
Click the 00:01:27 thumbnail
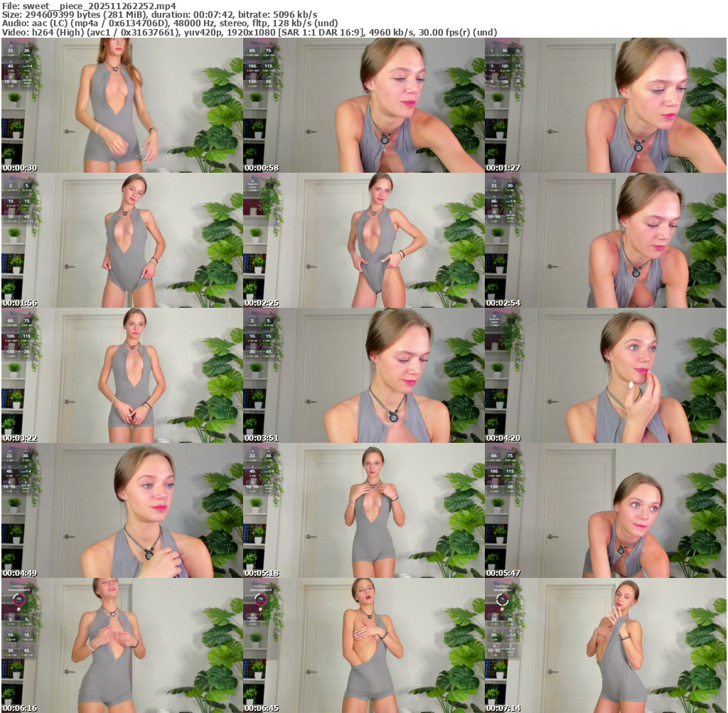pyautogui.click(x=606, y=105)
